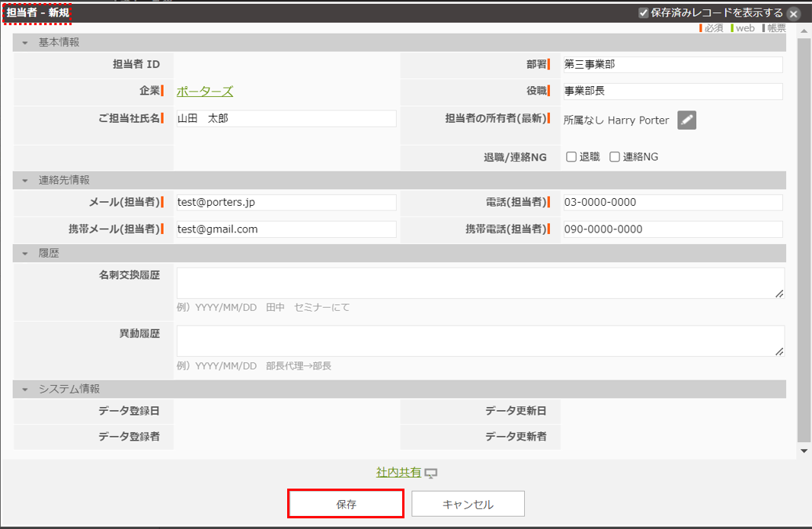
Task: Enable the 連絡NG checkbox
Action: (x=615, y=157)
